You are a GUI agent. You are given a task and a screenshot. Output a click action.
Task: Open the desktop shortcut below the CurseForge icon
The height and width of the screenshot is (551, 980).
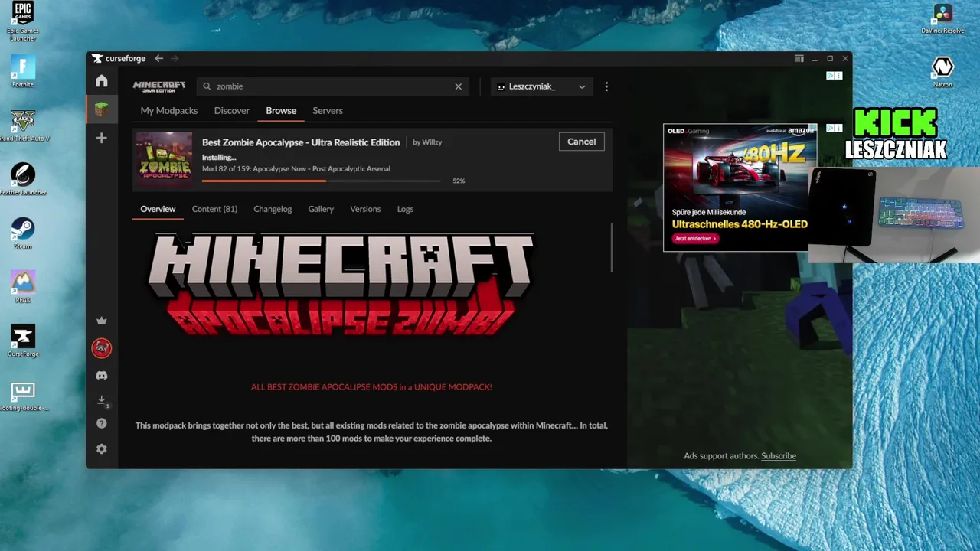click(x=23, y=395)
